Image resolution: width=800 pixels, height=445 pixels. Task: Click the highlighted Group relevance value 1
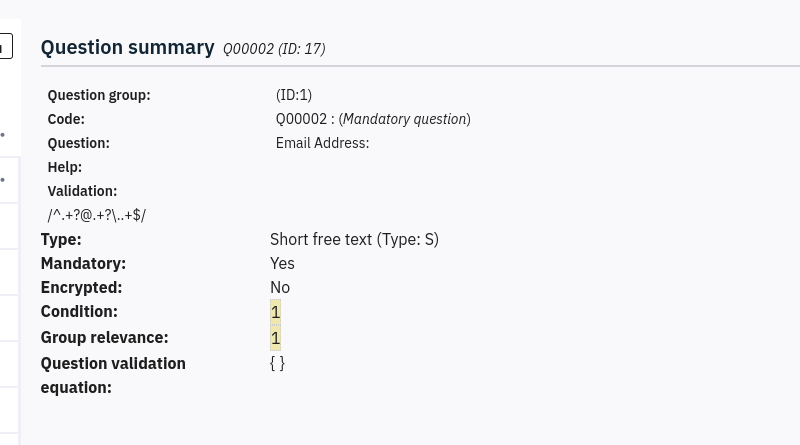[275, 337]
